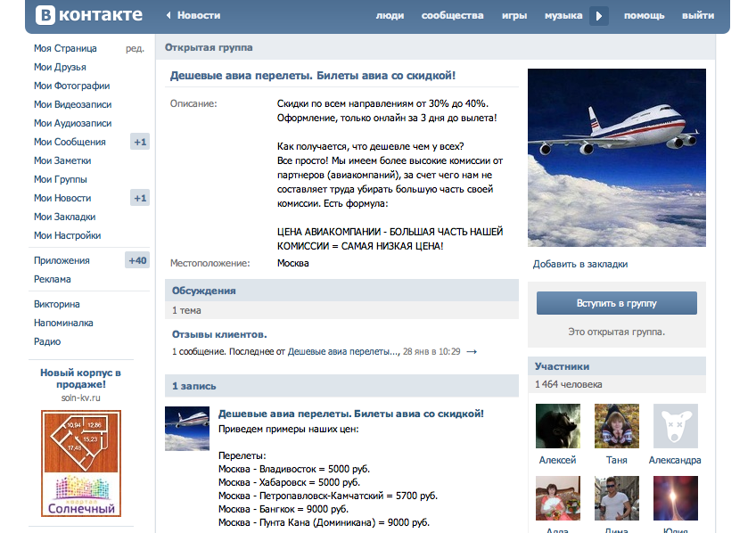Open Реклама link
756x533 pixels.
pyautogui.click(x=52, y=279)
